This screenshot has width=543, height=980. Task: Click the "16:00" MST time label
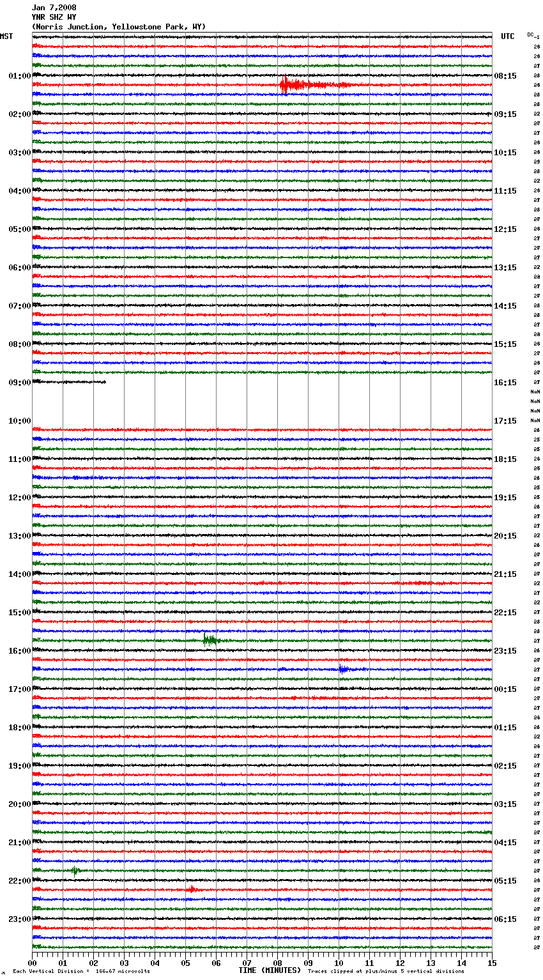20,651
